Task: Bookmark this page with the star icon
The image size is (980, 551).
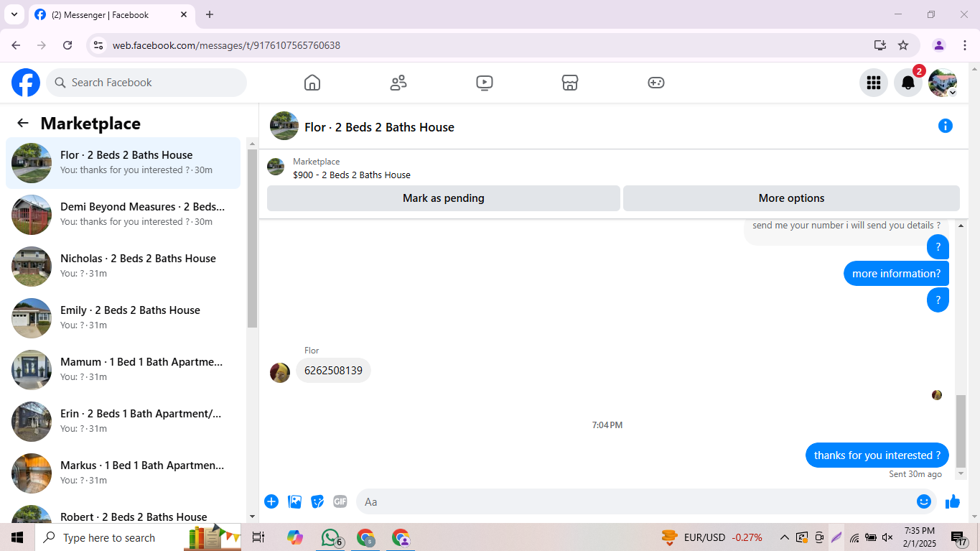Action: pyautogui.click(x=903, y=45)
